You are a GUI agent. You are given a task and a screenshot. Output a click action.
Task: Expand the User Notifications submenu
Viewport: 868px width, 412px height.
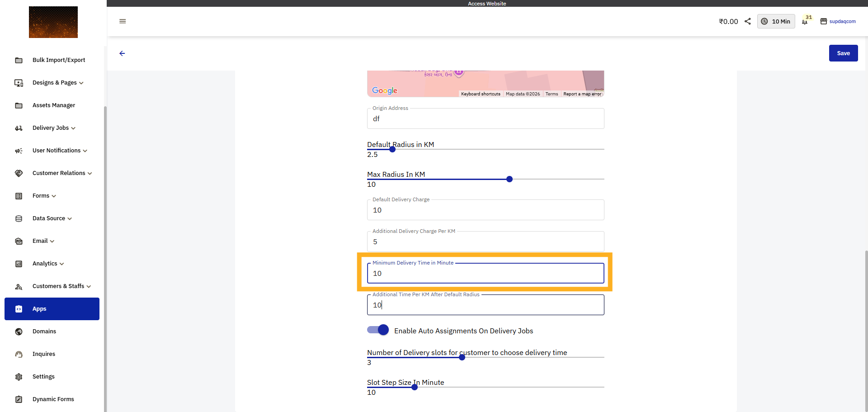click(x=85, y=151)
